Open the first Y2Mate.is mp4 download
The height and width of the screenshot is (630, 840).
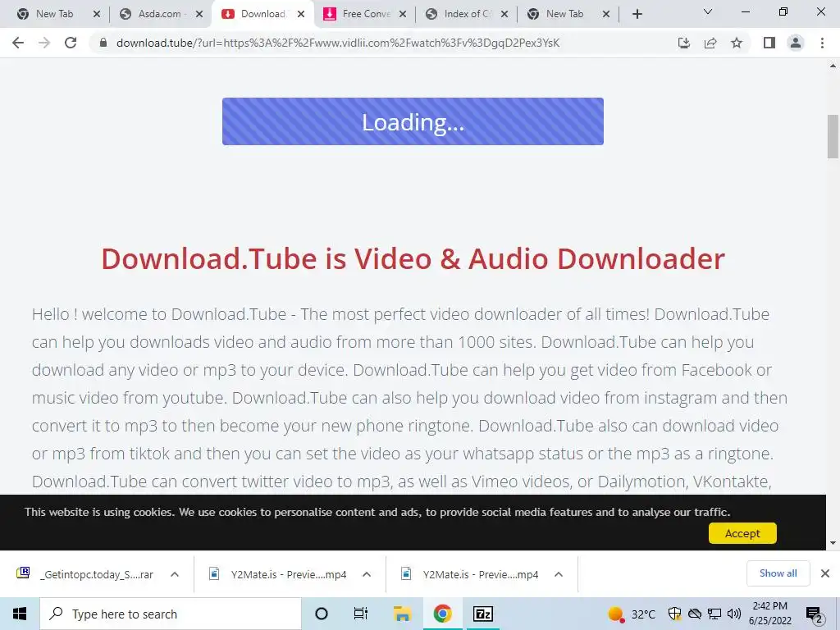pyautogui.click(x=288, y=575)
